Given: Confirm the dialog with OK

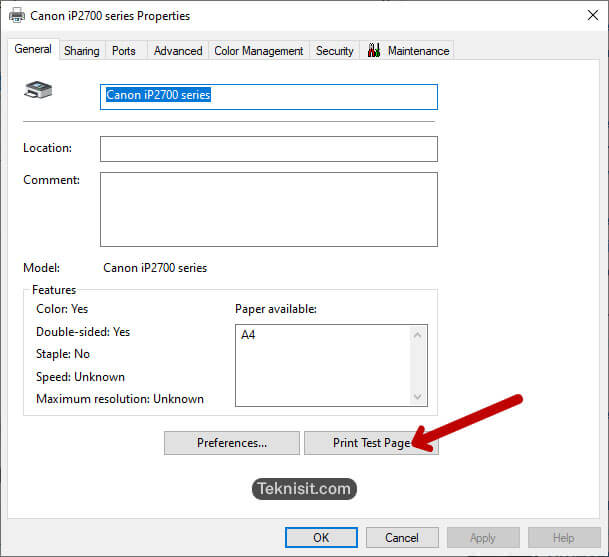Looking at the screenshot, I should pyautogui.click(x=321, y=538).
